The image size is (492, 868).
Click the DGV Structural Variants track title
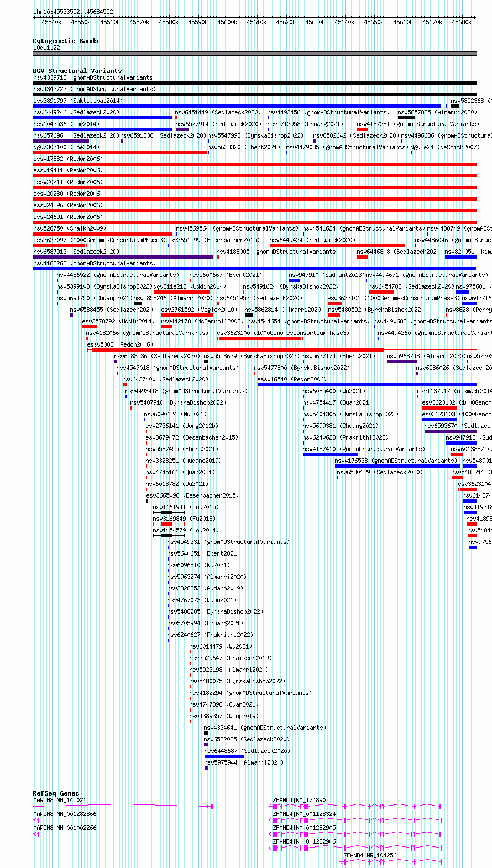coord(77,71)
